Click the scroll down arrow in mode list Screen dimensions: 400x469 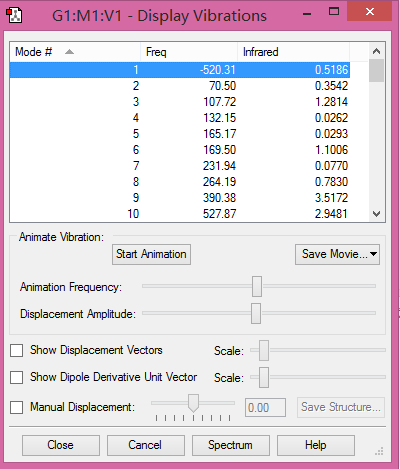coord(377,214)
